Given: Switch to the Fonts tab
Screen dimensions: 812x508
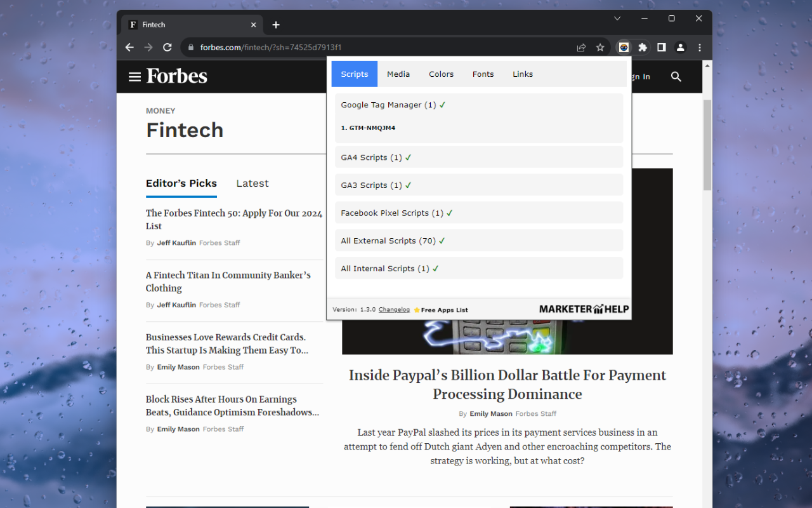Looking at the screenshot, I should (483, 74).
